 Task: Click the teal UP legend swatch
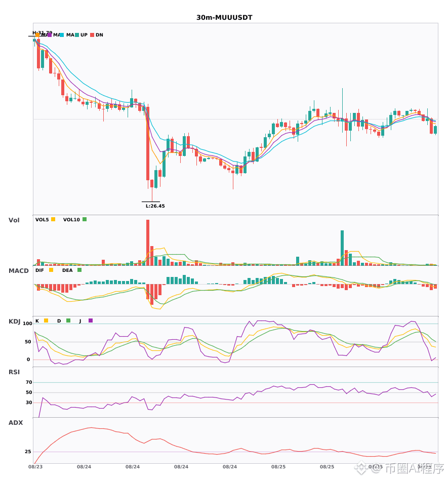77,35
